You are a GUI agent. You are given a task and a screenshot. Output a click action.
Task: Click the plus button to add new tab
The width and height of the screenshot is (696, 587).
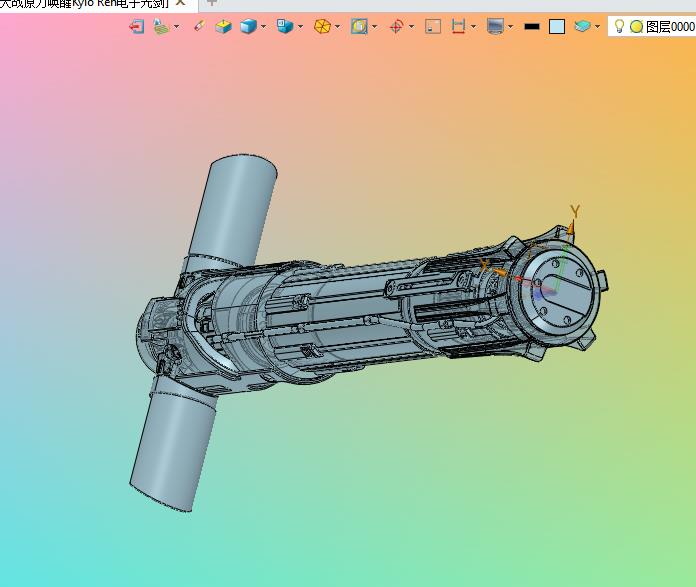(x=212, y=2)
